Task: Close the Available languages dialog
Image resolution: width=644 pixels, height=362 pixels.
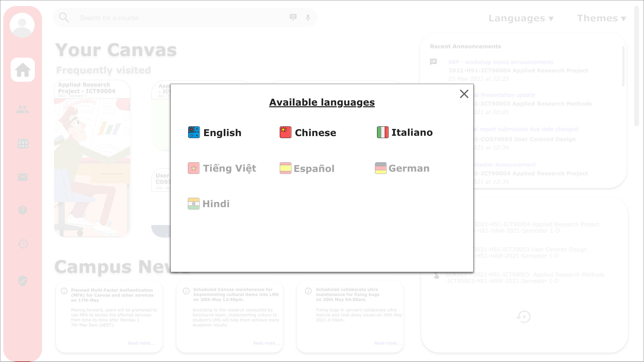Action: [464, 94]
